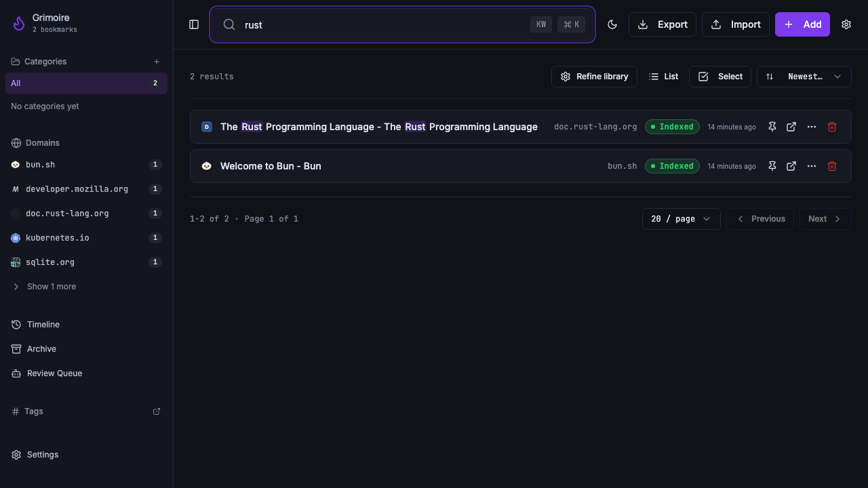Viewport: 868px width, 488px height.
Task: Click the Domains section header
Action: pyautogui.click(x=43, y=143)
